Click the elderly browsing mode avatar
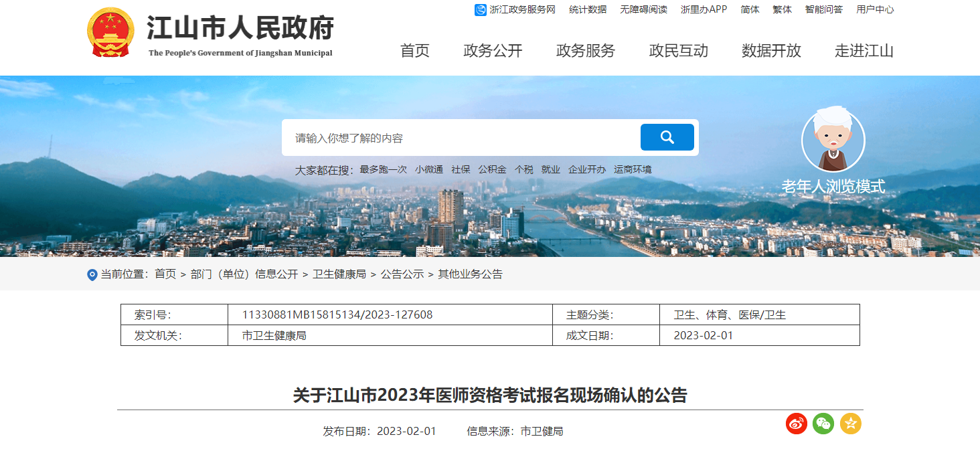The width and height of the screenshot is (980, 451). click(x=833, y=141)
